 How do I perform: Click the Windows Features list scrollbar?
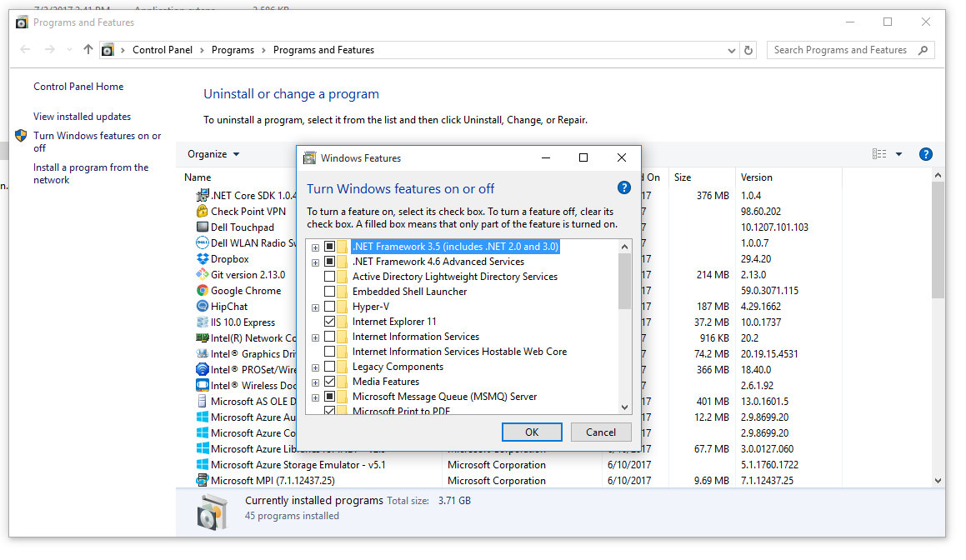point(624,283)
